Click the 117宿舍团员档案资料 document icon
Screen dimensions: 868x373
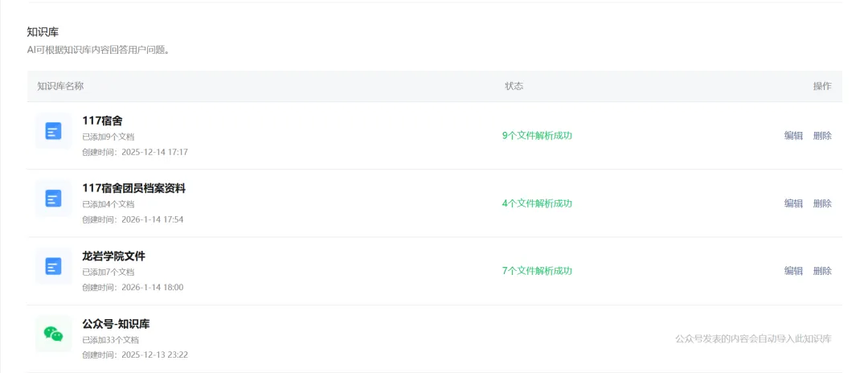coord(53,199)
